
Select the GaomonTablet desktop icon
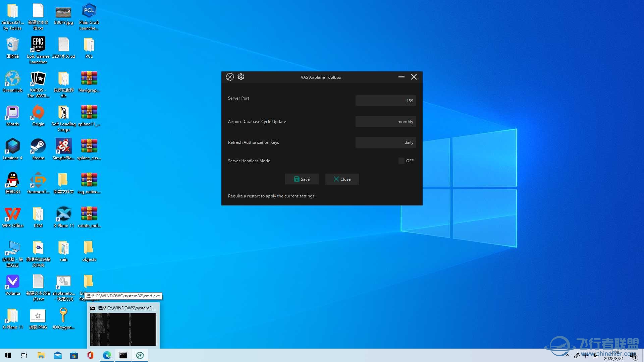pos(38,183)
